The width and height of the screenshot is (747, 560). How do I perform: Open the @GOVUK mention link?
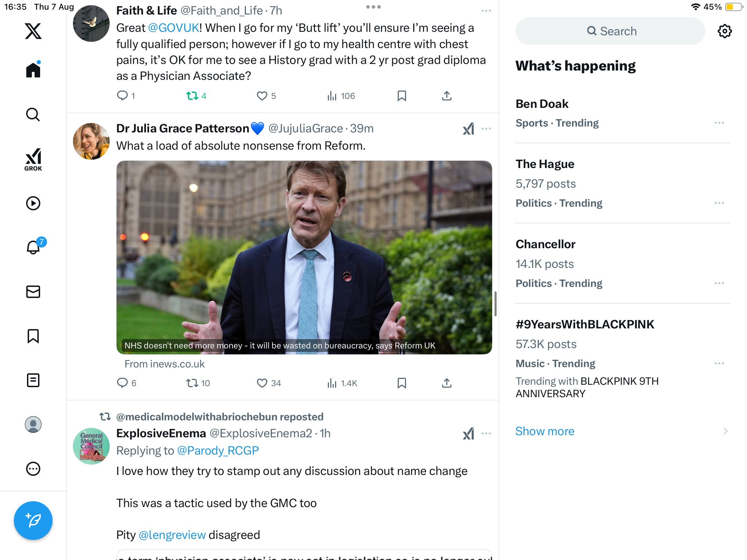click(x=174, y=28)
